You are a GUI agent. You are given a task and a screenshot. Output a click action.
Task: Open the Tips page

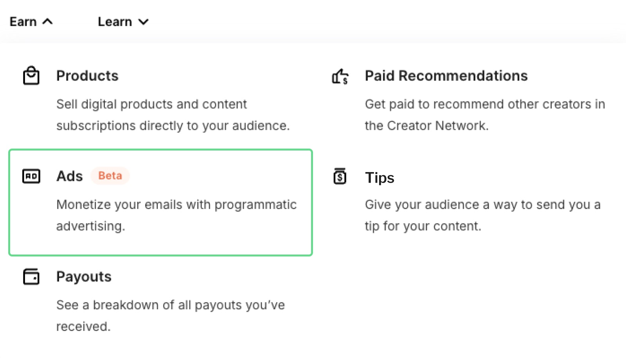pos(380,178)
